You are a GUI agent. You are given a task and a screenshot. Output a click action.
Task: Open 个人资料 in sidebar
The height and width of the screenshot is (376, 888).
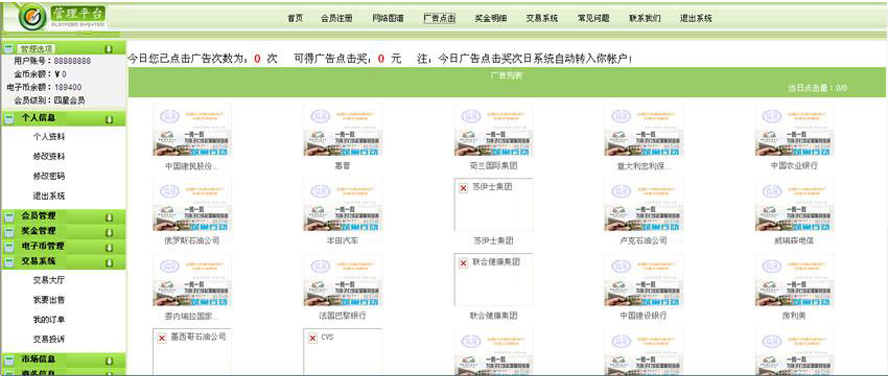[49, 137]
